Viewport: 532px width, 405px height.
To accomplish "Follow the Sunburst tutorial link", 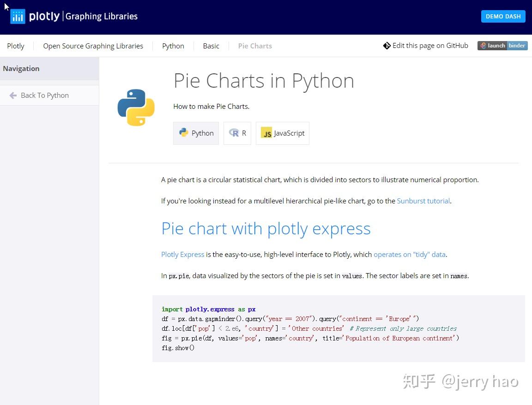I will click(423, 201).
